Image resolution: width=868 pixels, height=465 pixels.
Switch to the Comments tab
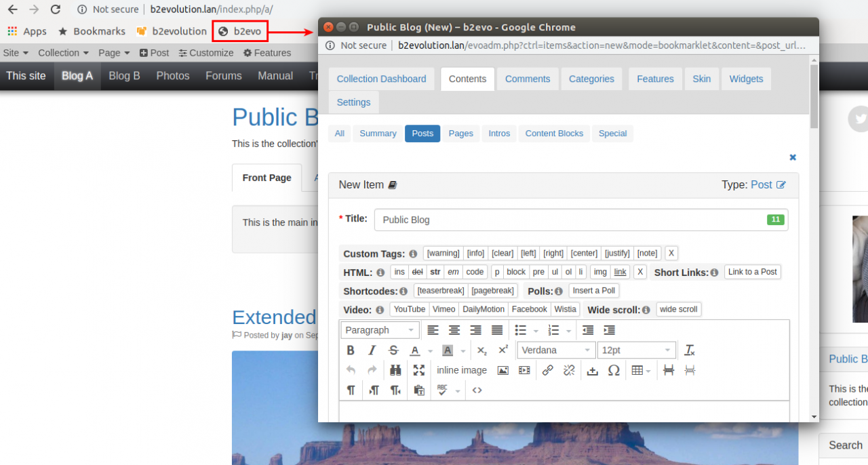pos(528,79)
